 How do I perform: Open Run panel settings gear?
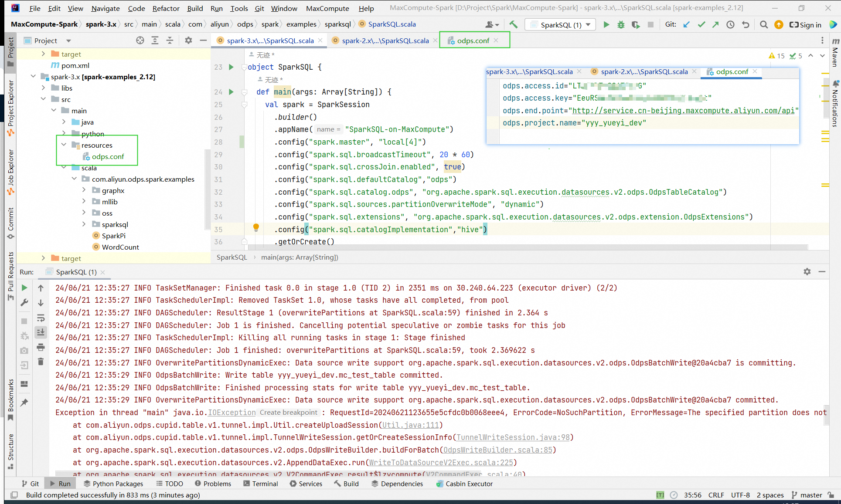point(807,272)
